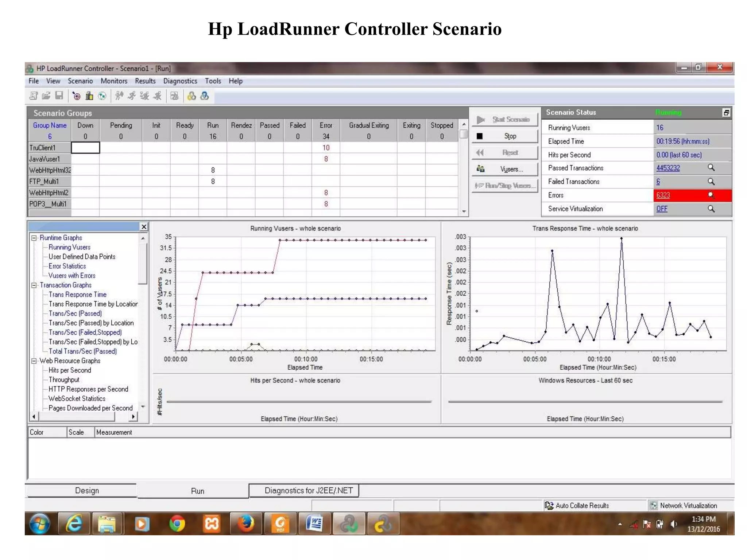
Task: Click the New Scenario toolbar icon
Action: pos(34,96)
